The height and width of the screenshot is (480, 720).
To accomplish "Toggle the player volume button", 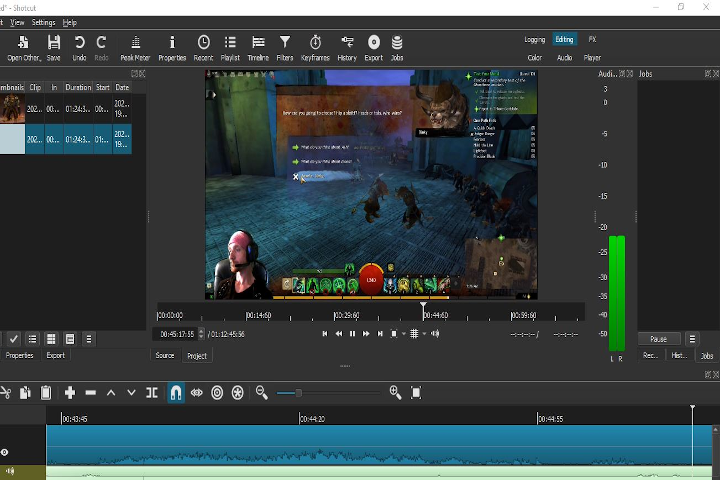I will point(435,334).
